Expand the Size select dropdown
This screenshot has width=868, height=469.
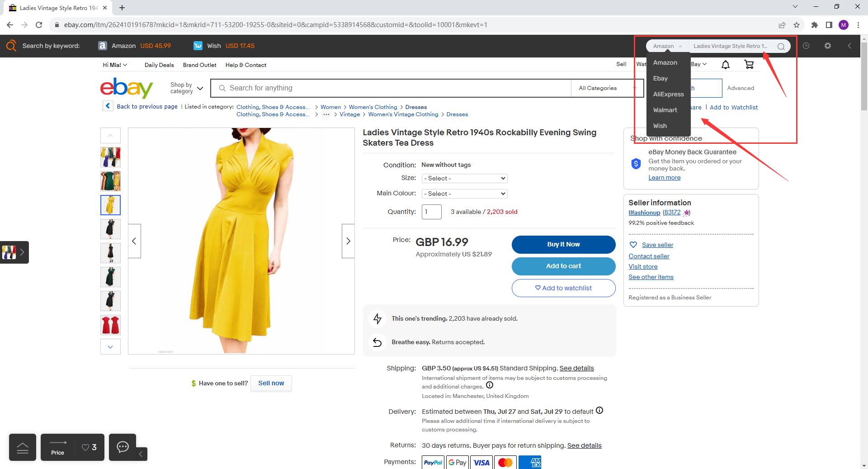[464, 178]
